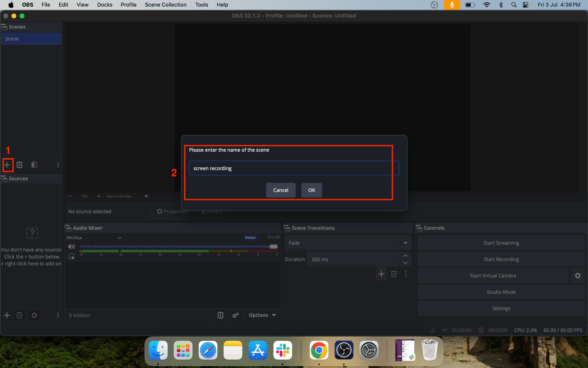Click the Global badge in Audio Mixer
The width and height of the screenshot is (588, 368).
250,237
